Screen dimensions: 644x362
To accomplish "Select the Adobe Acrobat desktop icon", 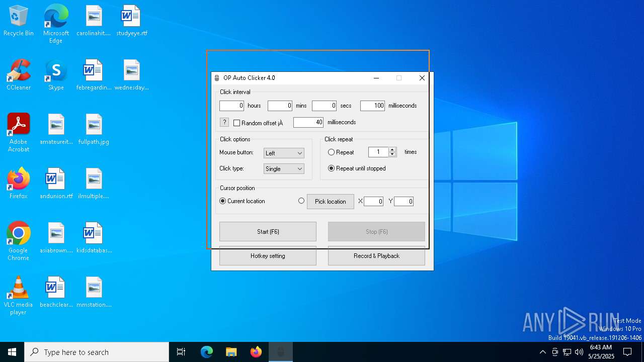I will click(19, 132).
